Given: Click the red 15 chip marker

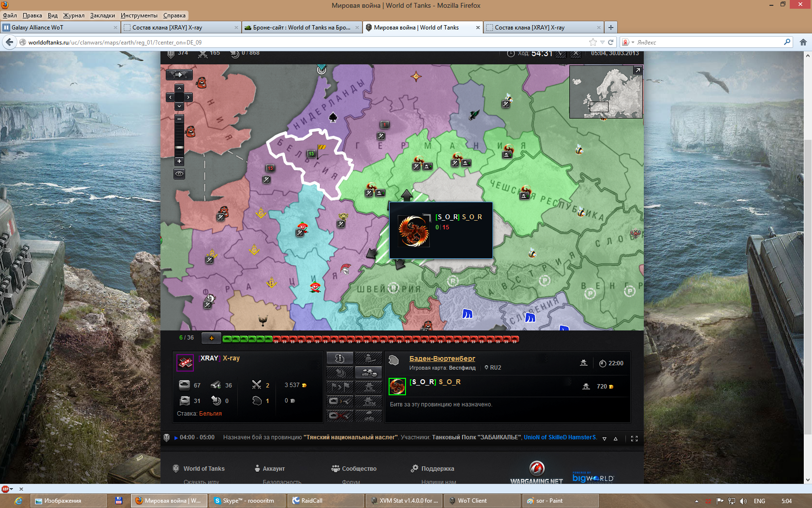Looking at the screenshot, I should (x=271, y=168).
